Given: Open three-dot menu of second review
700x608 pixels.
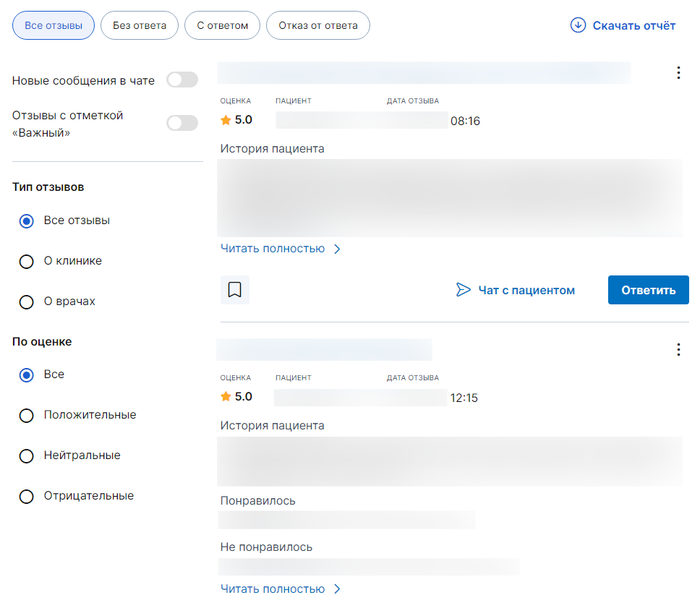Looking at the screenshot, I should [x=678, y=350].
